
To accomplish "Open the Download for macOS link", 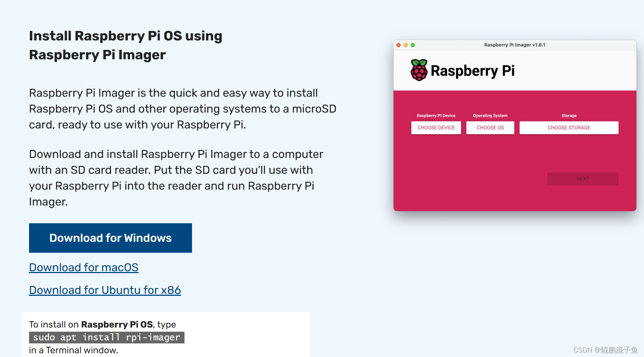I will click(x=84, y=267).
